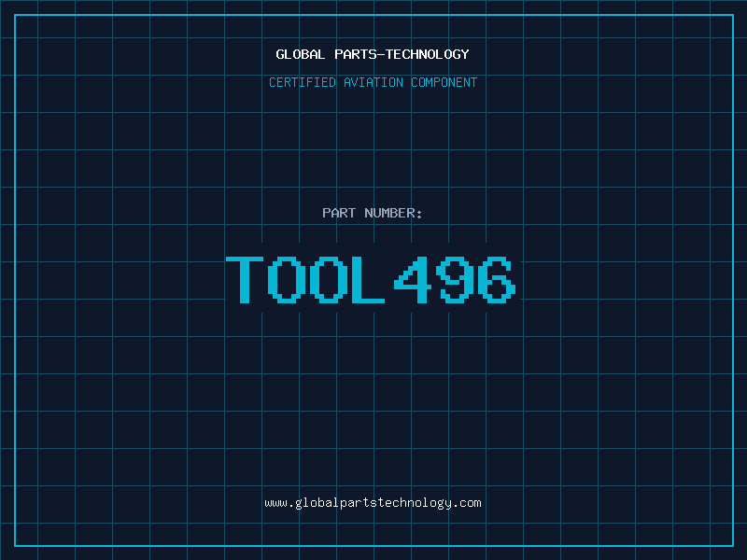Click the word NUMBER: in the label
The width and height of the screenshot is (747, 560).
(x=394, y=213)
